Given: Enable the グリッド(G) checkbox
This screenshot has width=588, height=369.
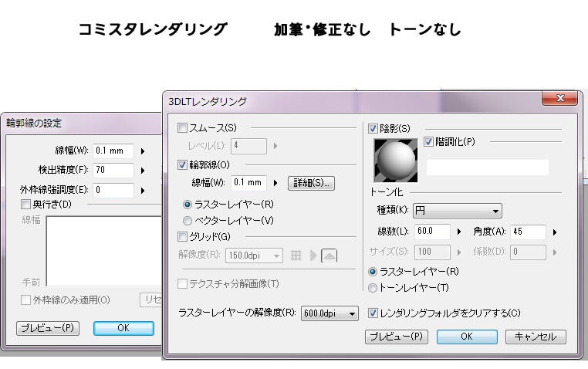Looking at the screenshot, I should [182, 237].
